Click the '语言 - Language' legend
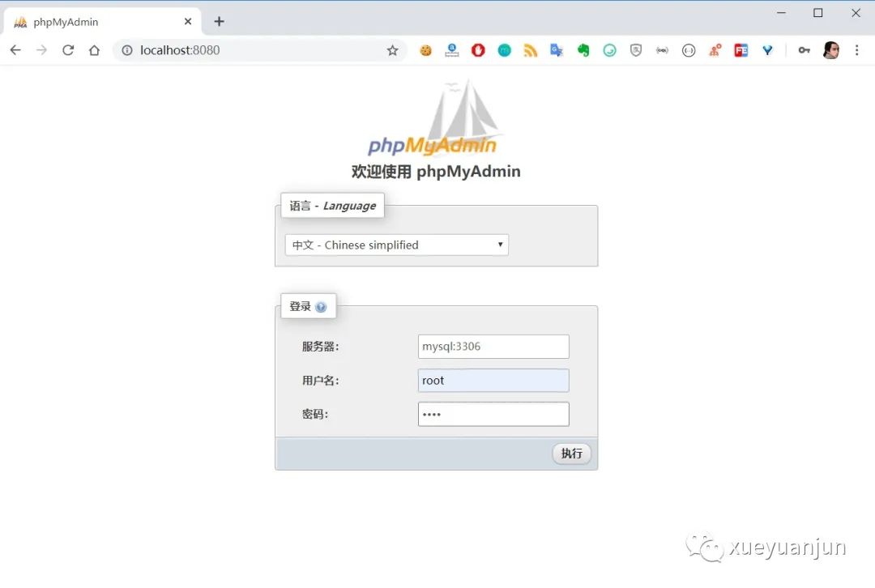The image size is (875, 588). click(x=333, y=206)
